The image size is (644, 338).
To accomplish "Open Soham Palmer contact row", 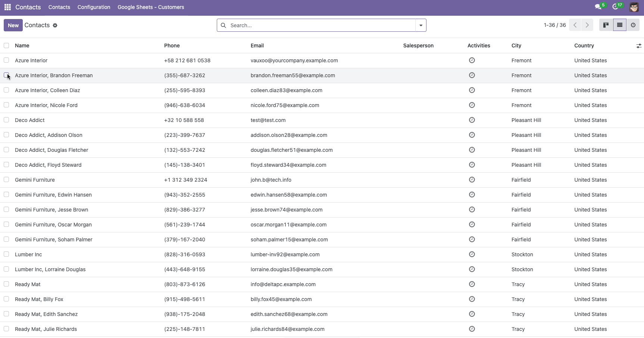I will 322,240.
